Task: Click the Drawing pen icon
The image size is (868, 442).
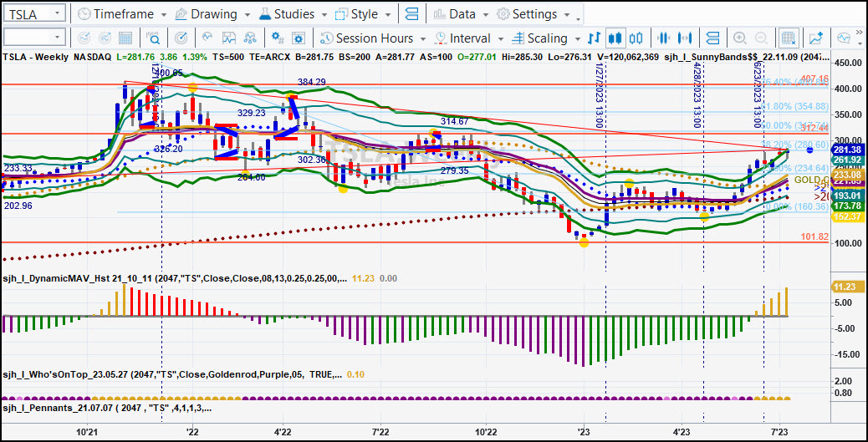Action: [x=181, y=14]
